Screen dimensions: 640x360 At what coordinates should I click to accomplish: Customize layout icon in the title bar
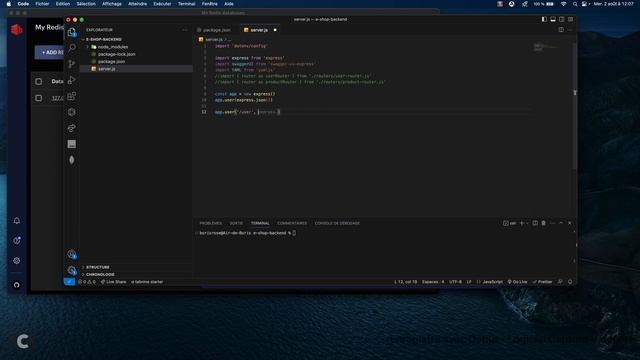point(570,19)
